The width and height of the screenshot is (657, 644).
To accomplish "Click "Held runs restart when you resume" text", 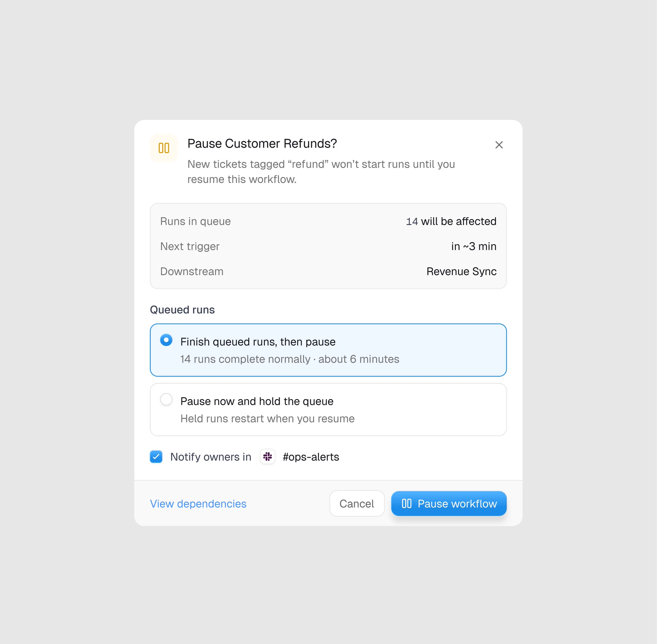I will tap(268, 419).
